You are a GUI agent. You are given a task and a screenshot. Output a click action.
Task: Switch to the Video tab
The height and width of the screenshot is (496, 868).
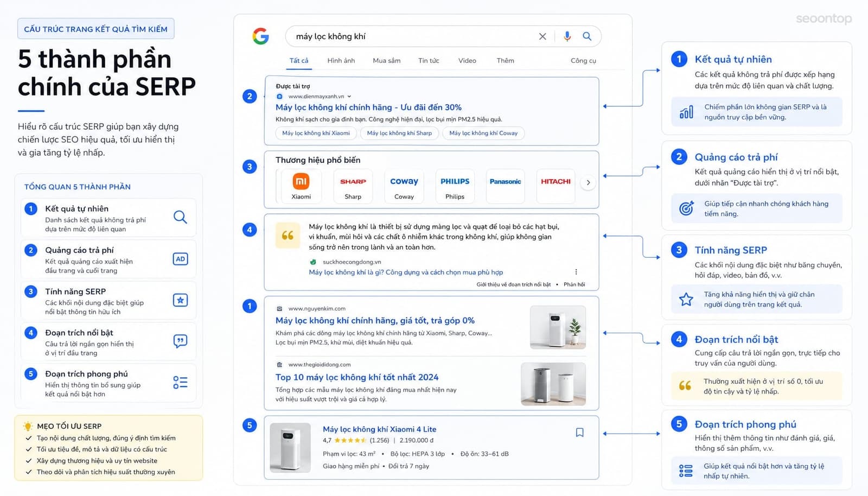click(x=467, y=61)
